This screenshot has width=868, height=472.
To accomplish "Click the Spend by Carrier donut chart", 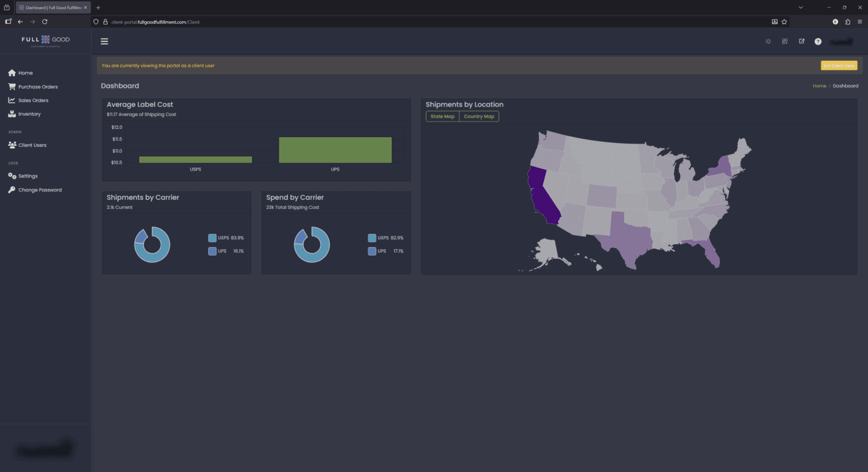I will pos(312,245).
